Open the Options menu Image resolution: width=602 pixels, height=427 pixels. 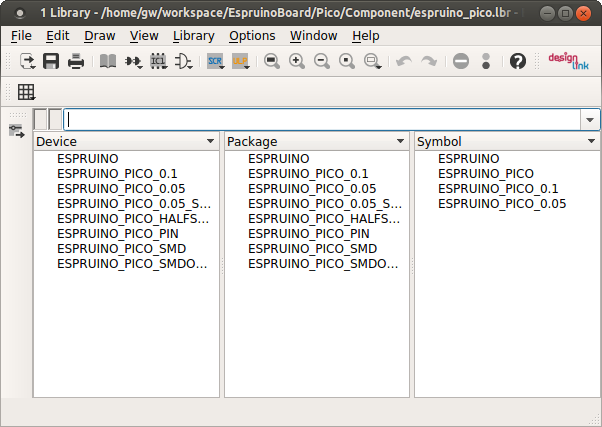(x=252, y=36)
